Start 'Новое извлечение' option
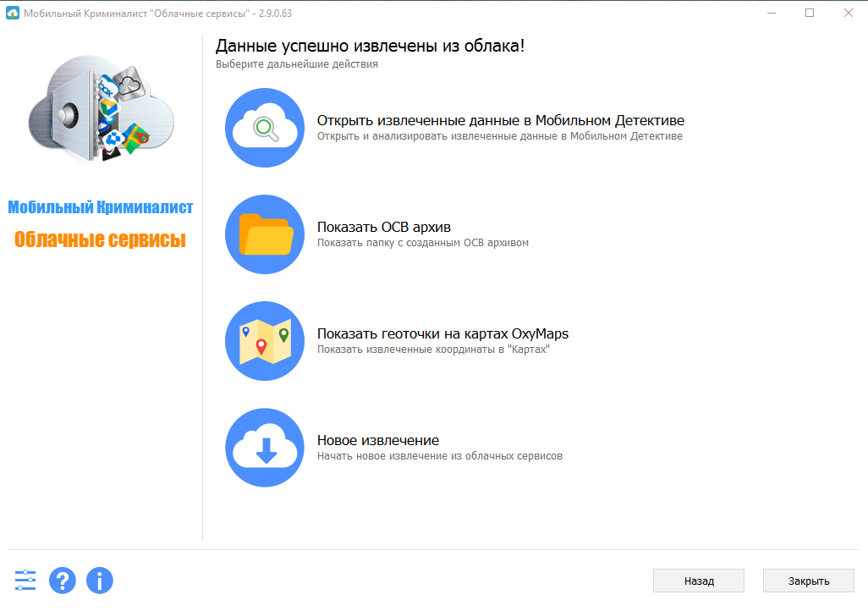The image size is (868, 611). [377, 440]
